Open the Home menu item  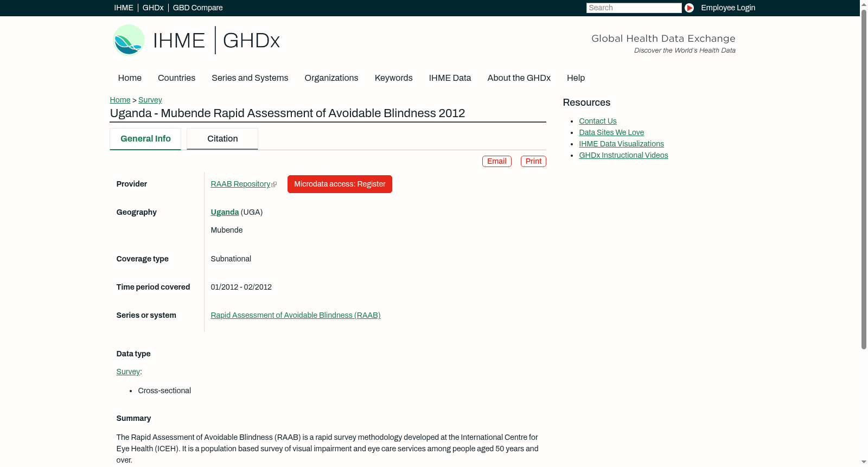[x=130, y=78]
